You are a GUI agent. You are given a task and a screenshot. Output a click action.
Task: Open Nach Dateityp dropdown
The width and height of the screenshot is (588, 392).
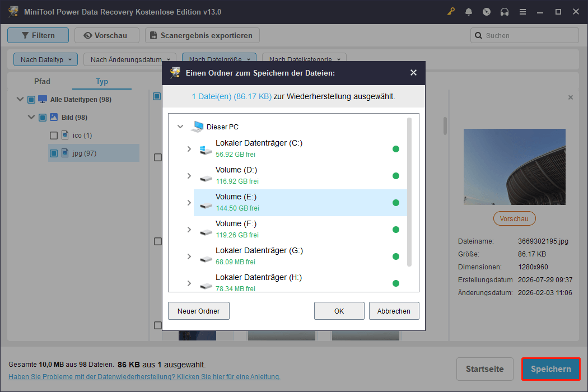tap(45, 59)
